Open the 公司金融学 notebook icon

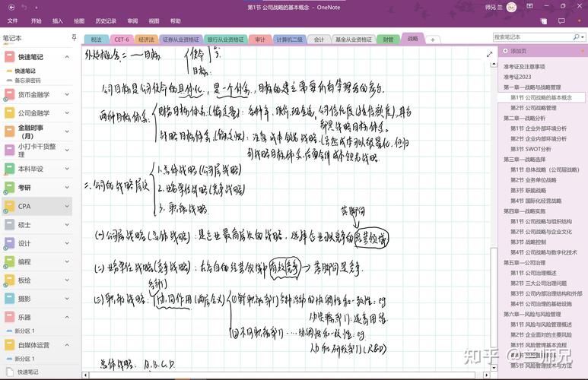point(9,112)
